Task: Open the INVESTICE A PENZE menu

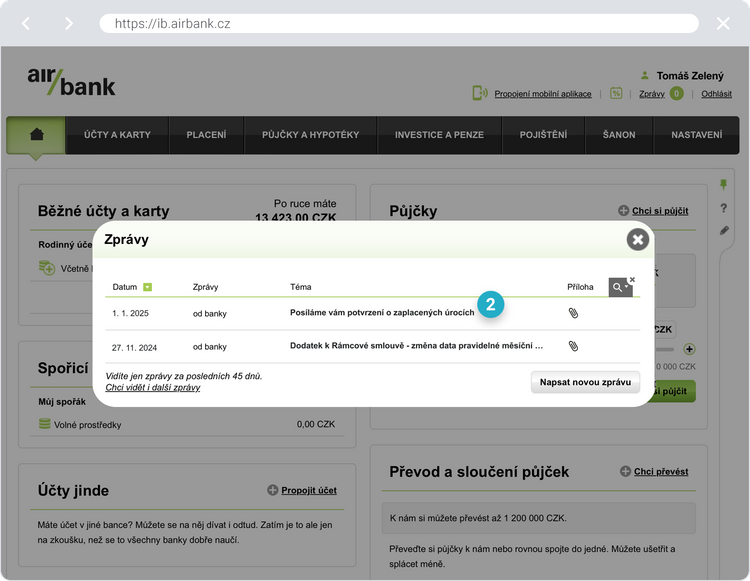Action: (439, 135)
